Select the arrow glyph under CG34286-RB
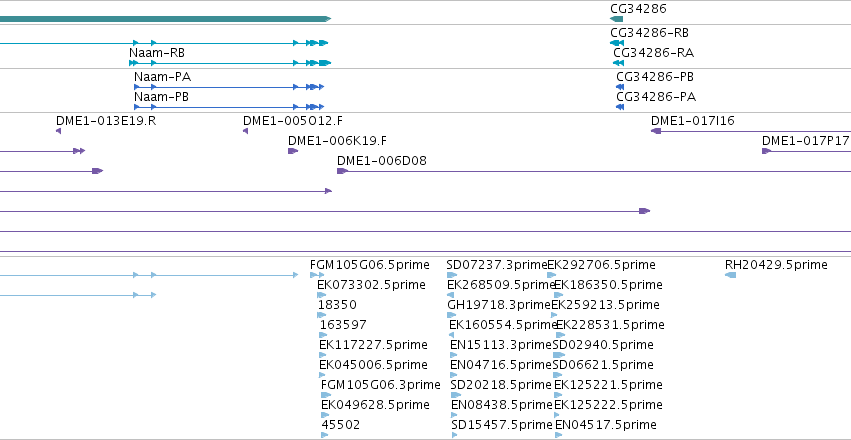The height and width of the screenshot is (440, 851). [x=617, y=43]
